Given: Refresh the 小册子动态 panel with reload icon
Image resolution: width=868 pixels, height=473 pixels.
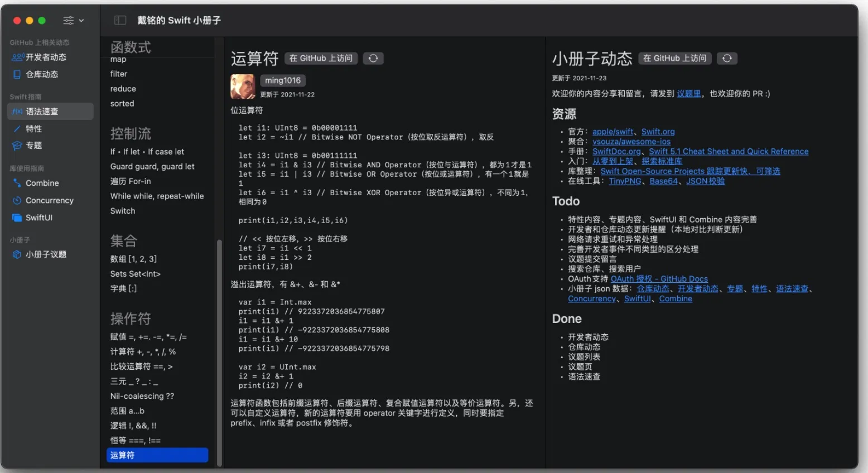Looking at the screenshot, I should tap(727, 58).
